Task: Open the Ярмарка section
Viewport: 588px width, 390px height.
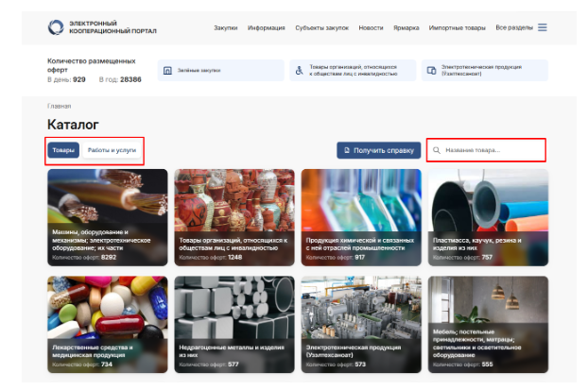Action: [x=406, y=27]
